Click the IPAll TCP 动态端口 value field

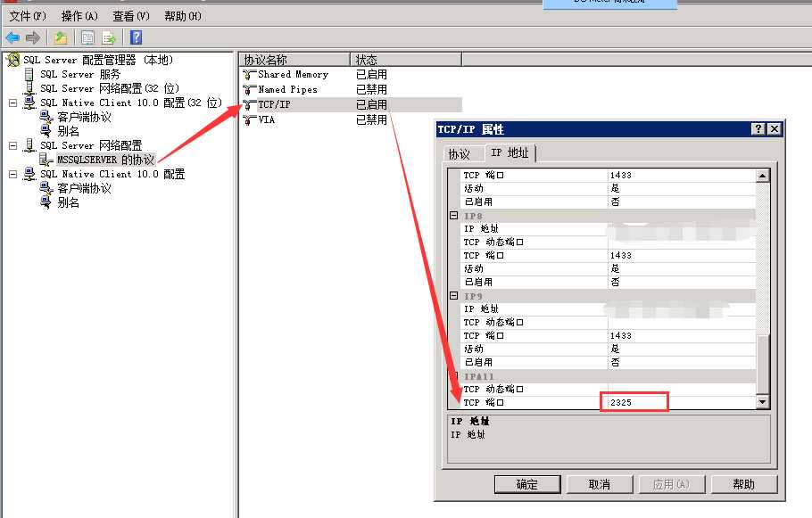point(681,389)
